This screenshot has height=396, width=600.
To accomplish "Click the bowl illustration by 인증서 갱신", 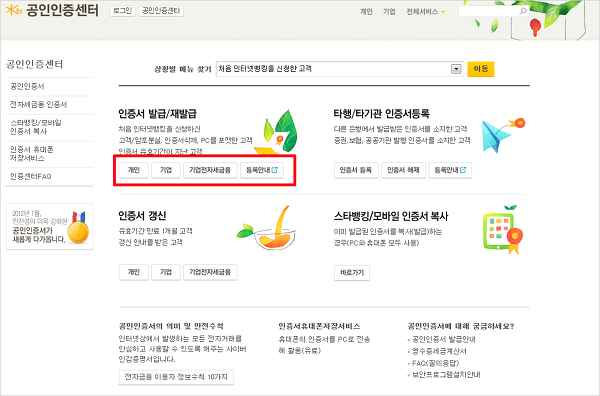I will tap(267, 228).
